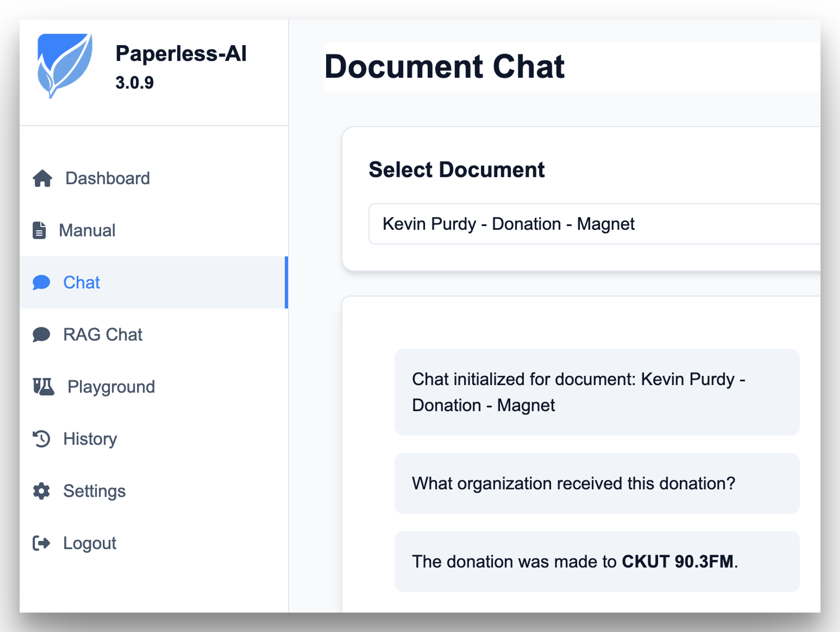
Task: Click the clock icon next to History
Action: tap(41, 439)
